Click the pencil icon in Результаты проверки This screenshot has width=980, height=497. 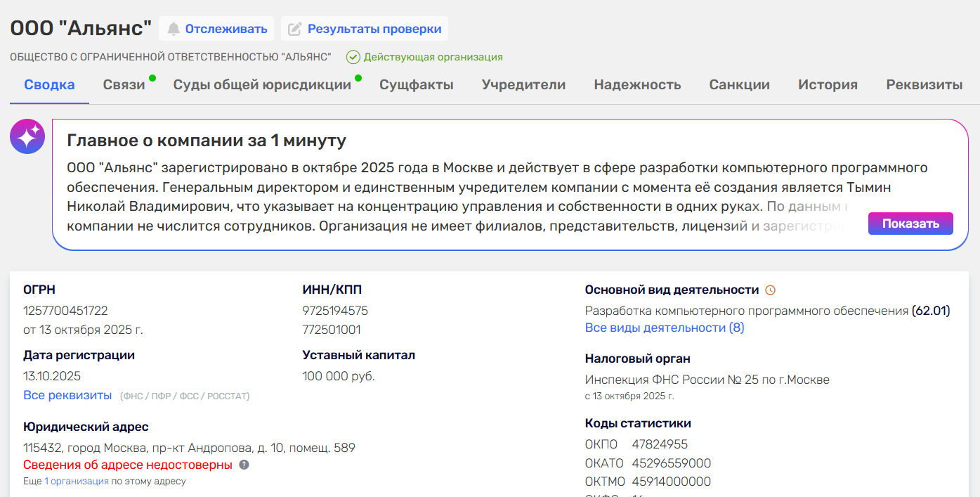[295, 29]
